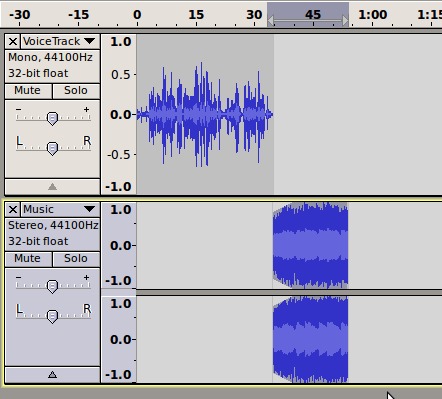Click the 'Mono, 44100Hz' text in VoiceTrack

tap(50, 58)
